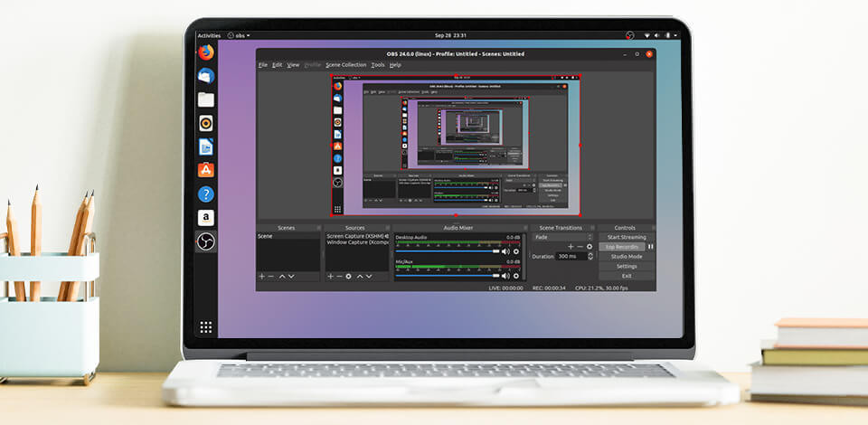Open the View menu
The height and width of the screenshot is (425, 868).
293,65
